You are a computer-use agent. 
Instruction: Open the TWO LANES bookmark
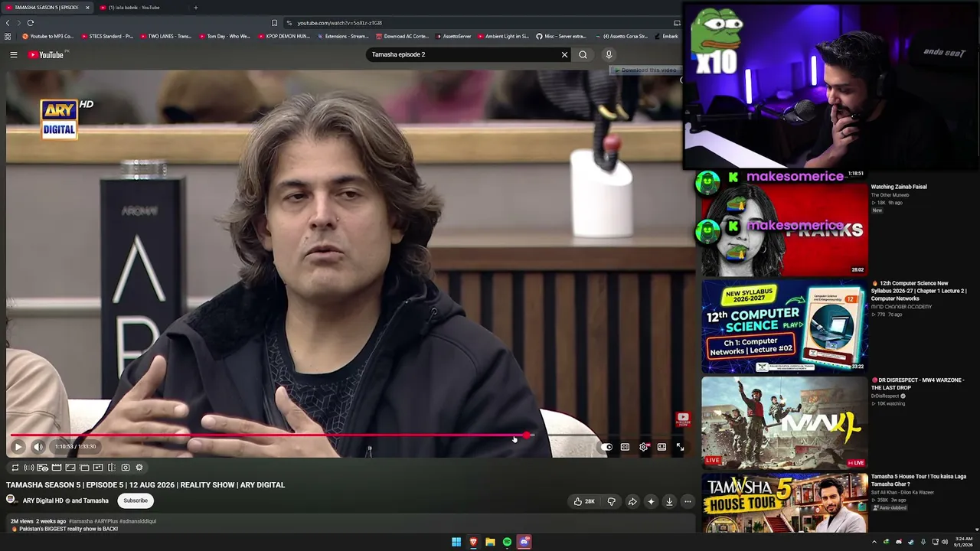[x=165, y=36]
